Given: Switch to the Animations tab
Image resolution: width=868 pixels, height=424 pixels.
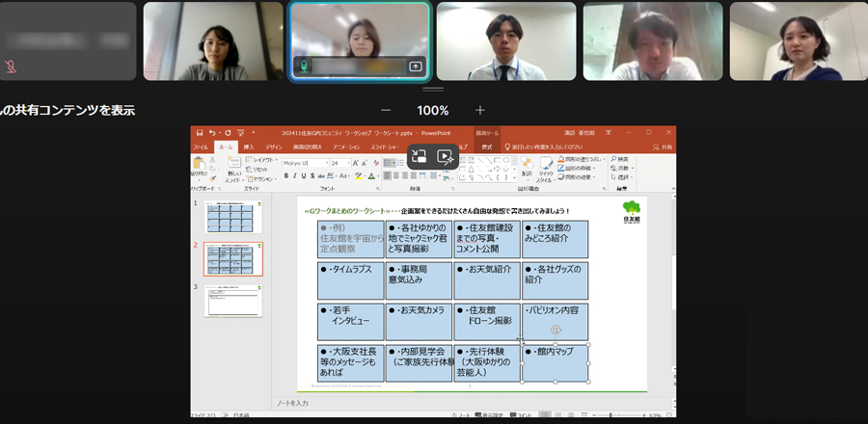Looking at the screenshot, I should point(346,147).
